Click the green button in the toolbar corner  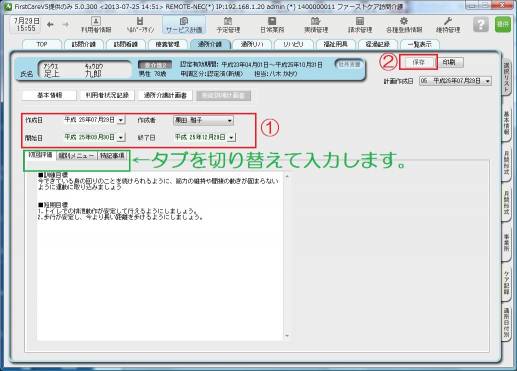click(x=503, y=24)
